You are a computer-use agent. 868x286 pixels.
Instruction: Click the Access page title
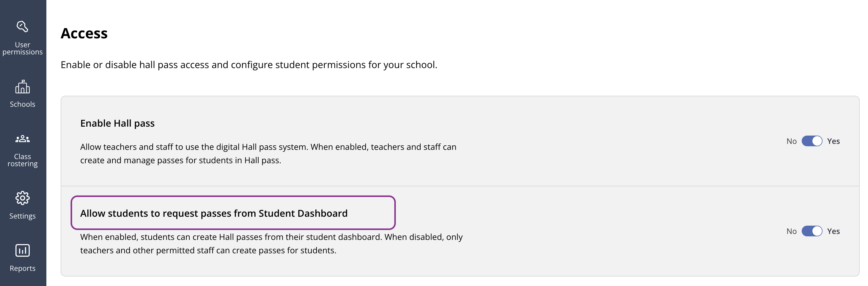84,33
